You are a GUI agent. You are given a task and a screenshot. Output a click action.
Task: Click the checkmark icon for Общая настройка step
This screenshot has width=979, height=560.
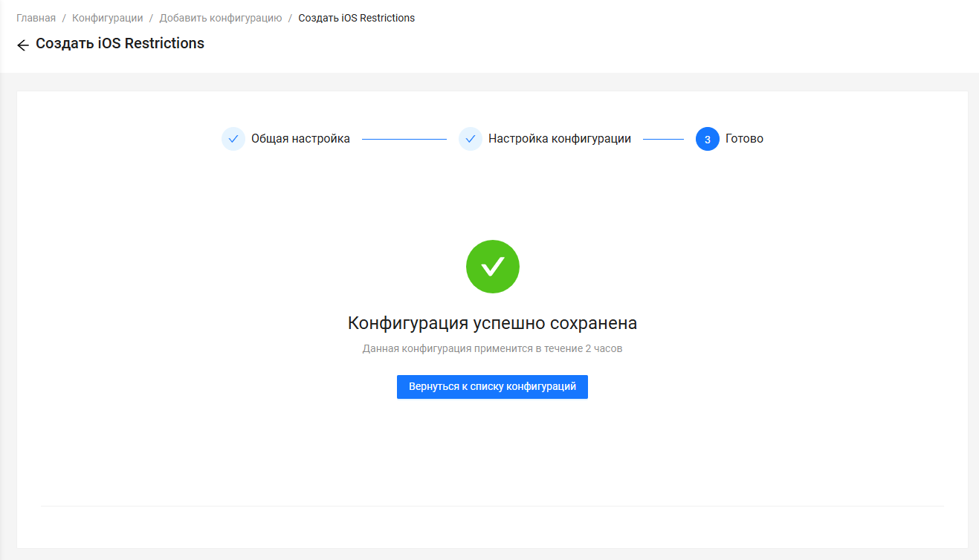[x=233, y=139]
